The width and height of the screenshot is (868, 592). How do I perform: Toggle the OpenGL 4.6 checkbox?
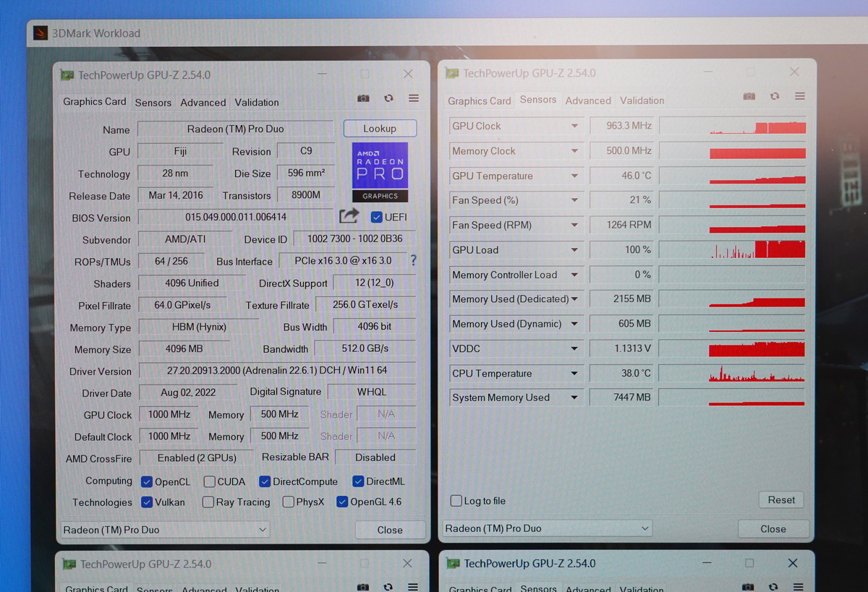click(342, 502)
